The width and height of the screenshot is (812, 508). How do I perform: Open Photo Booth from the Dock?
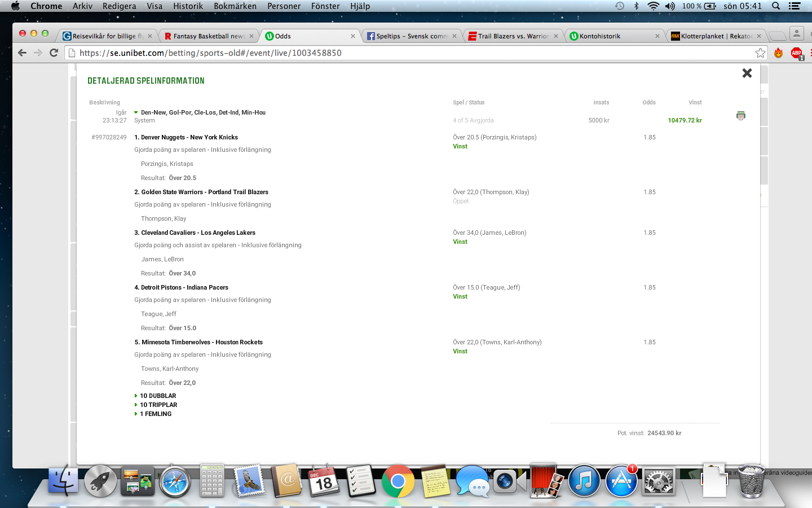coord(546,481)
